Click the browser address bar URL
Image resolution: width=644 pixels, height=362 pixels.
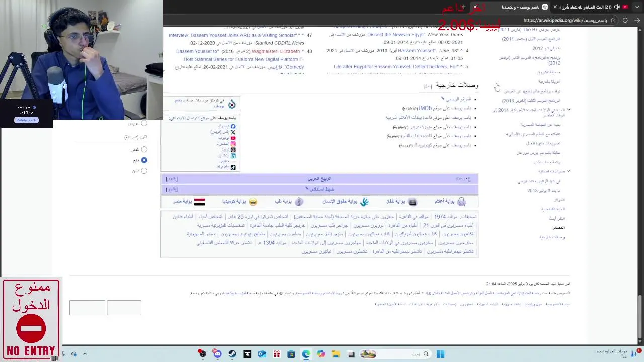coord(565,20)
